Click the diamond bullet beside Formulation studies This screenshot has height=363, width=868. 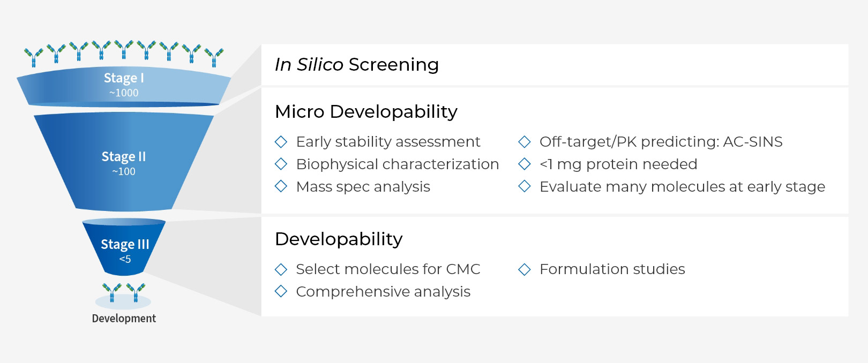[525, 269]
